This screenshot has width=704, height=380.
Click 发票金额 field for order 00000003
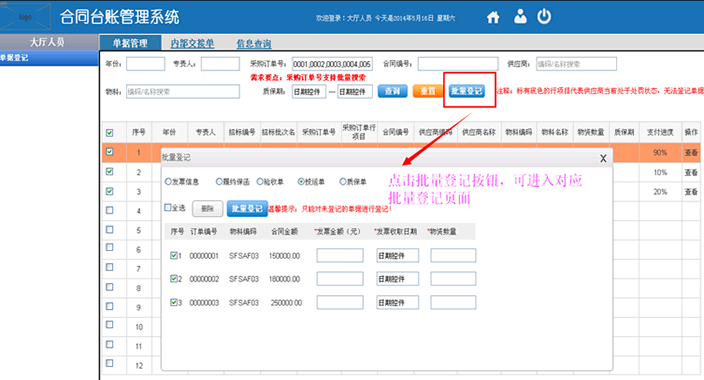point(340,302)
